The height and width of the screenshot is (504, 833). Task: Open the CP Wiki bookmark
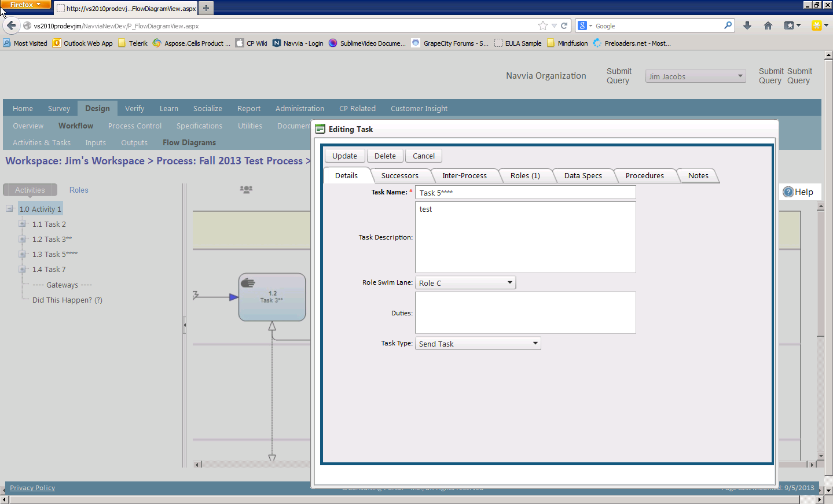(251, 43)
